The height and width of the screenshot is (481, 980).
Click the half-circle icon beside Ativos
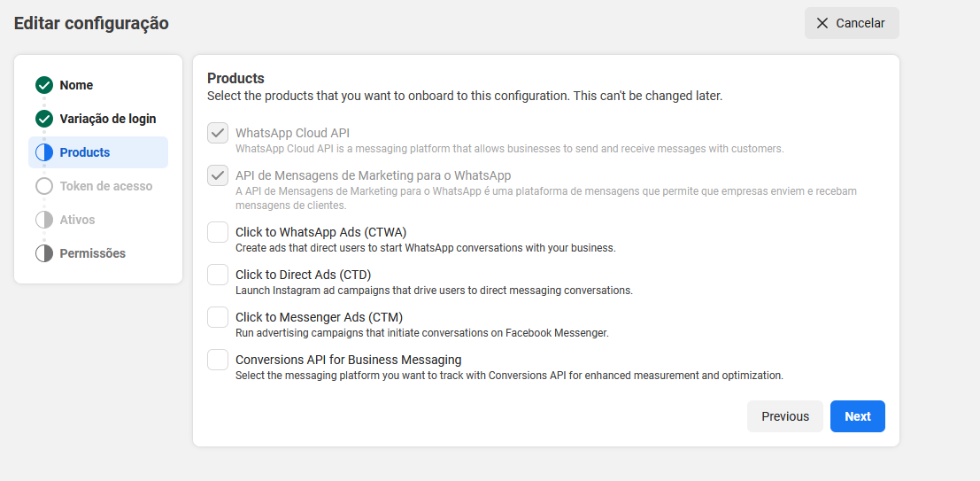pyautogui.click(x=44, y=220)
